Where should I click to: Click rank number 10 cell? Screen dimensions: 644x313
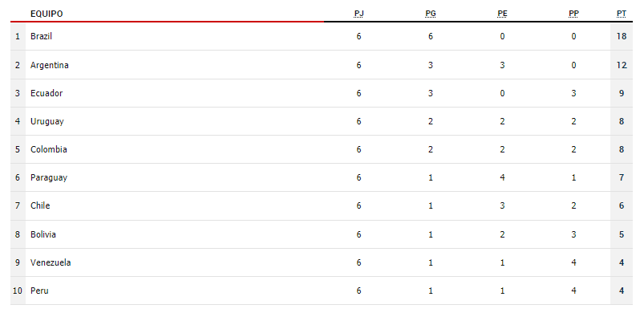point(18,291)
